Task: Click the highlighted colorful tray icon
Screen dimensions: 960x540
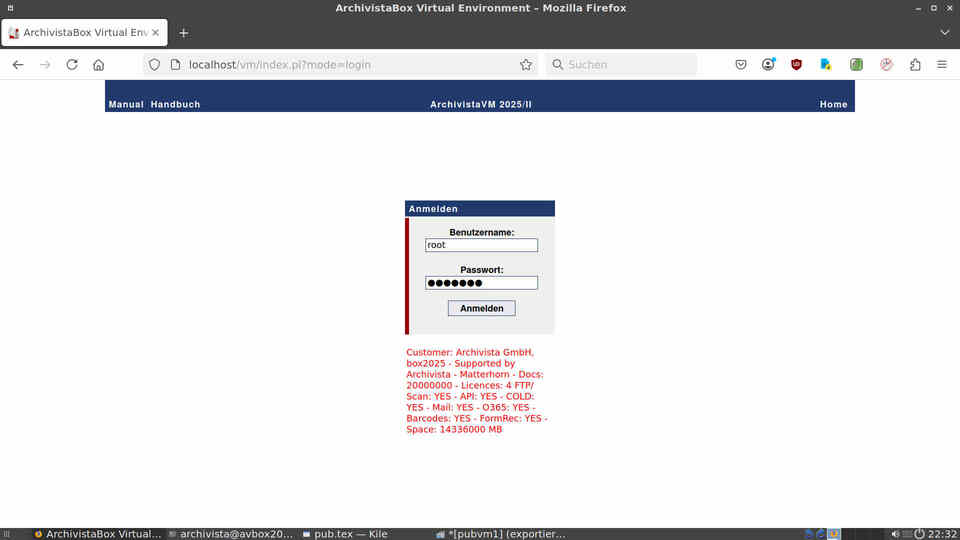Action: coord(834,534)
